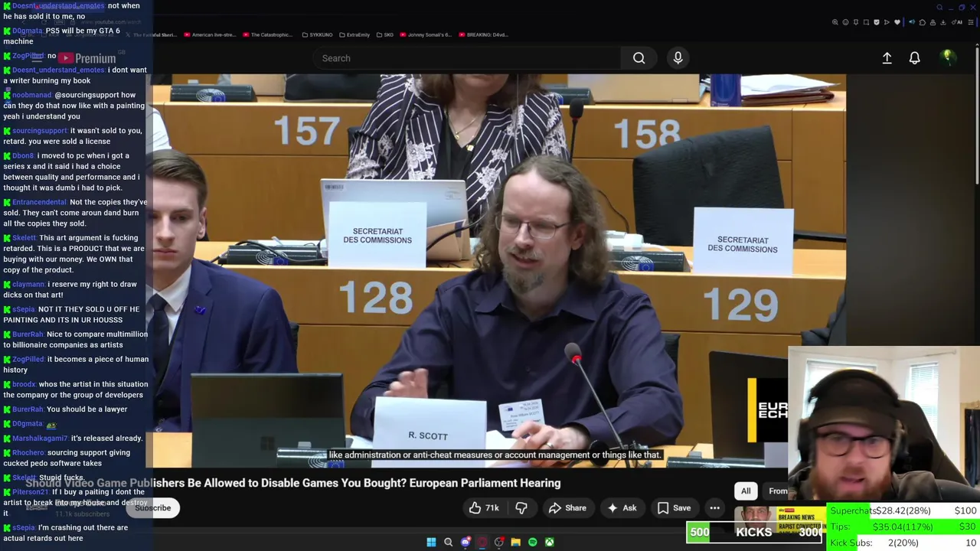Switch to Opera GX browser in taskbar
This screenshot has height=551, width=980.
482,542
